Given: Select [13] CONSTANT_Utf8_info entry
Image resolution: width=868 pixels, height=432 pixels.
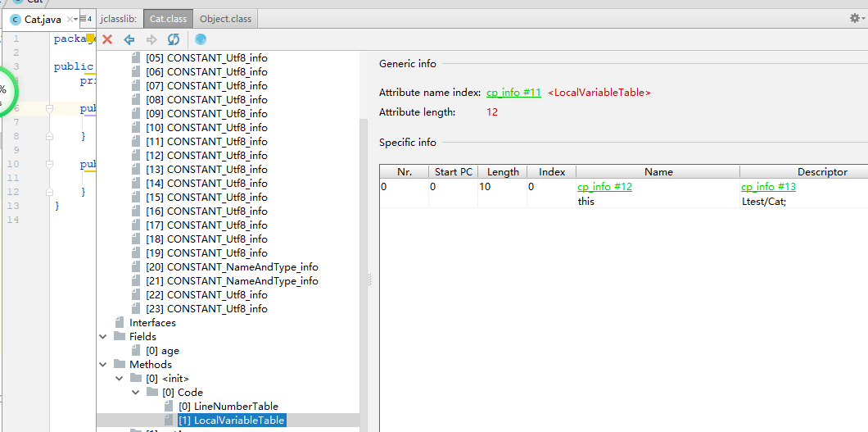Looking at the screenshot, I should pyautogui.click(x=206, y=170).
